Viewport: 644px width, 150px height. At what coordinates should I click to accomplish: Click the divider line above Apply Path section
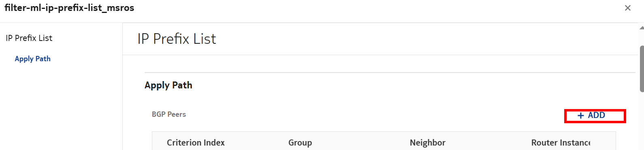pyautogui.click(x=390, y=73)
